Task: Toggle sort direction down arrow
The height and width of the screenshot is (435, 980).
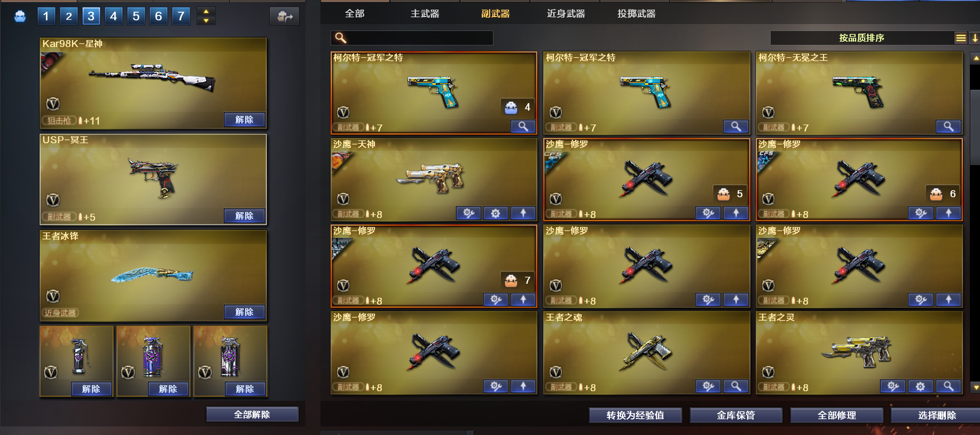Action: [x=974, y=38]
